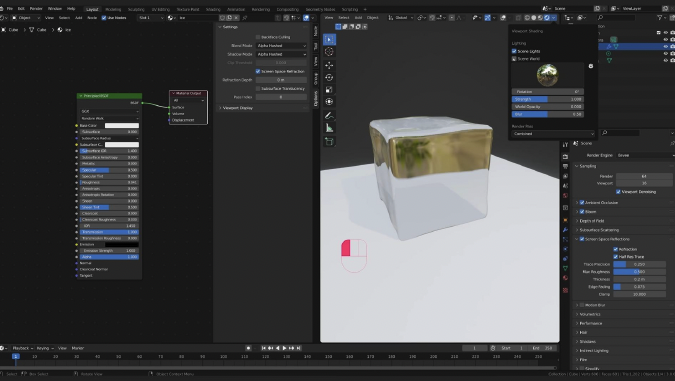Open the Options sidebar tab
The width and height of the screenshot is (675, 381).
[x=316, y=99]
